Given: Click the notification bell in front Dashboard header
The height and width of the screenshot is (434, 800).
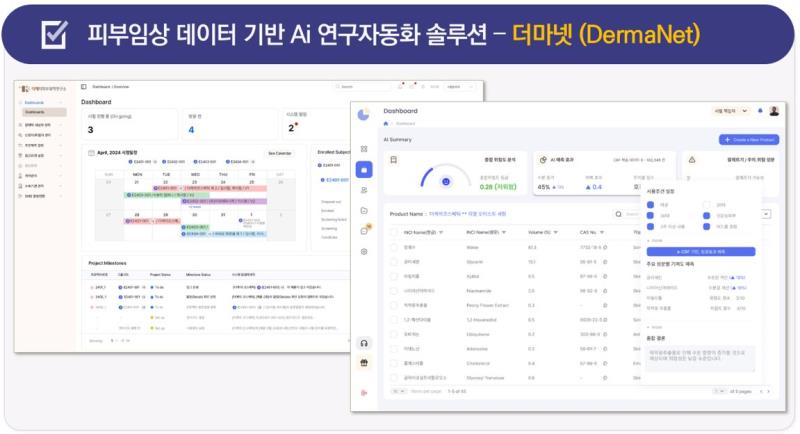Looking at the screenshot, I should 760,111.
